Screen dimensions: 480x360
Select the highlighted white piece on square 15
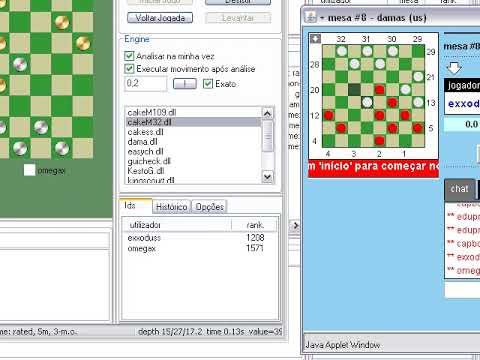(x=367, y=102)
